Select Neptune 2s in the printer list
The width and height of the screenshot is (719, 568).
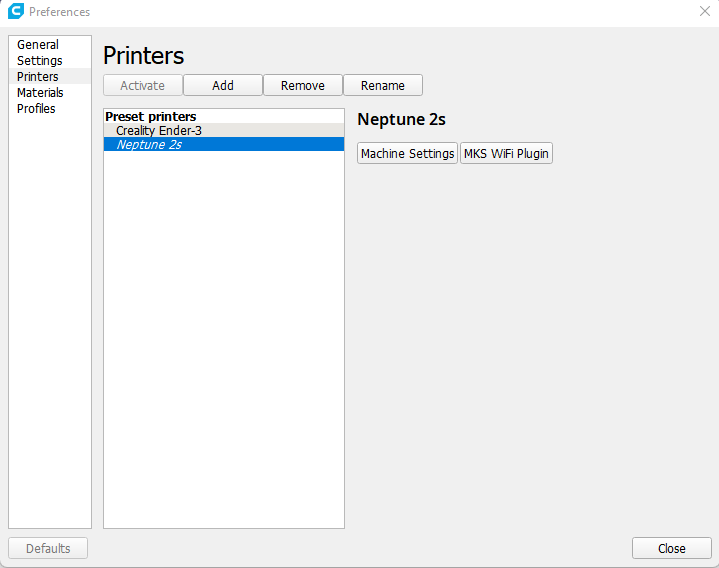pyautogui.click(x=224, y=144)
